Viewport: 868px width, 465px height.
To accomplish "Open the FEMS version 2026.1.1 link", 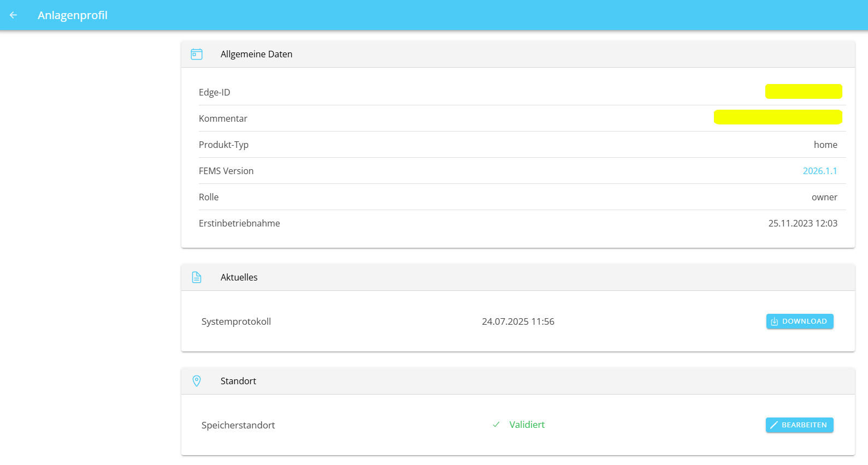I will [820, 171].
